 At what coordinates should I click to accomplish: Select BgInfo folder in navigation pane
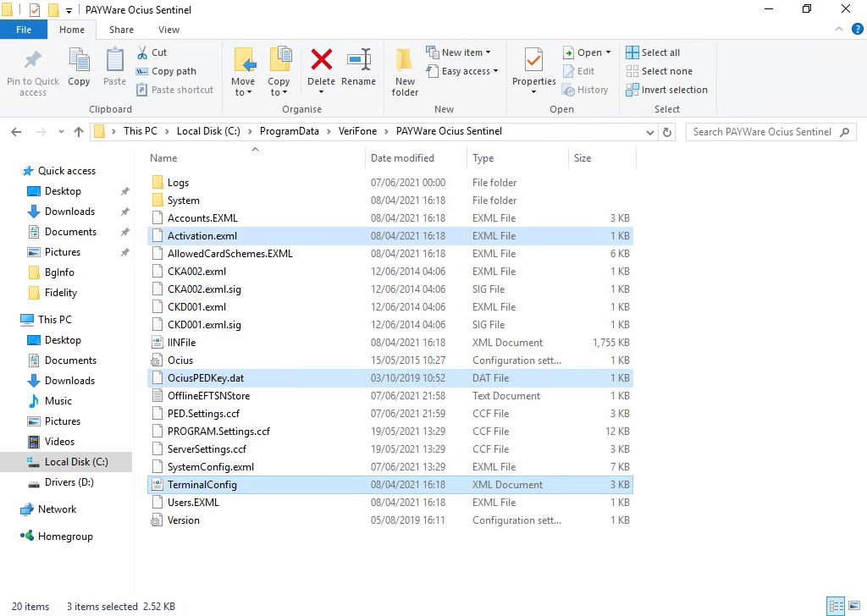59,272
